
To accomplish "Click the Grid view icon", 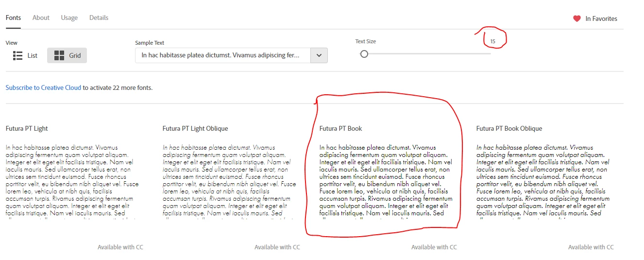I will 59,55.
